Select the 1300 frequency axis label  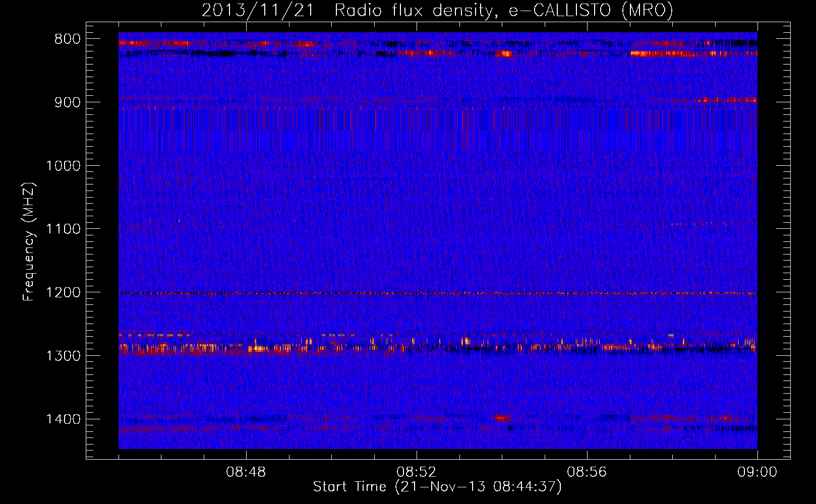coord(64,356)
